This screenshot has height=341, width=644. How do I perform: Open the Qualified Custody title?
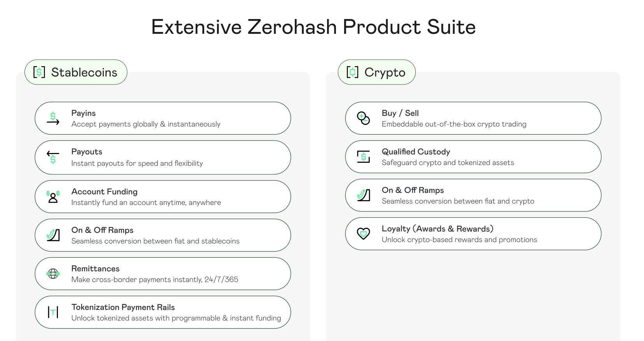[x=416, y=152]
